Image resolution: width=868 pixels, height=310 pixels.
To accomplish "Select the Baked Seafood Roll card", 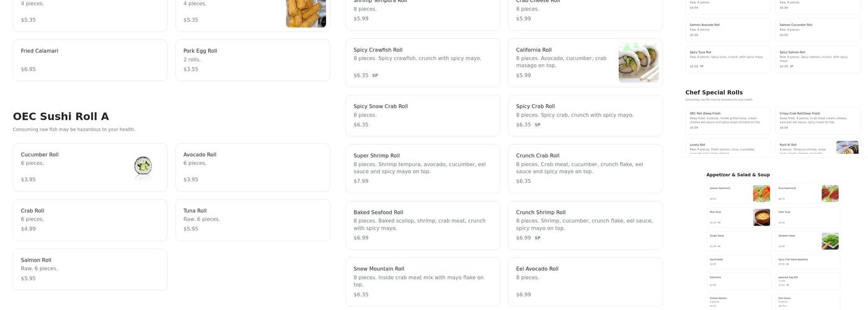I will tap(422, 225).
